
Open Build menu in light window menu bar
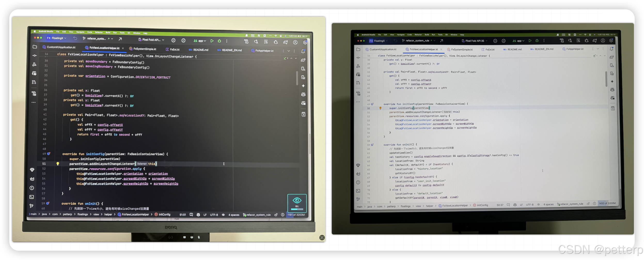427,35
